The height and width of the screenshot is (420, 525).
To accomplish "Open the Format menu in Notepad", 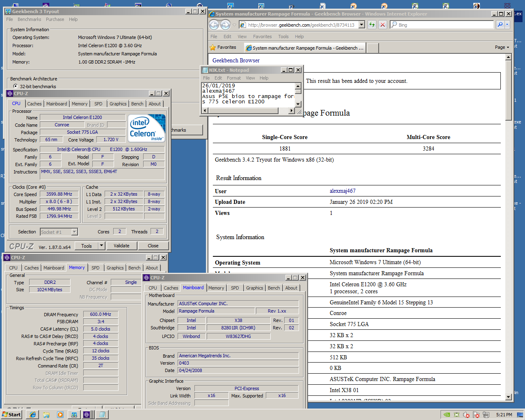I will [x=234, y=78].
